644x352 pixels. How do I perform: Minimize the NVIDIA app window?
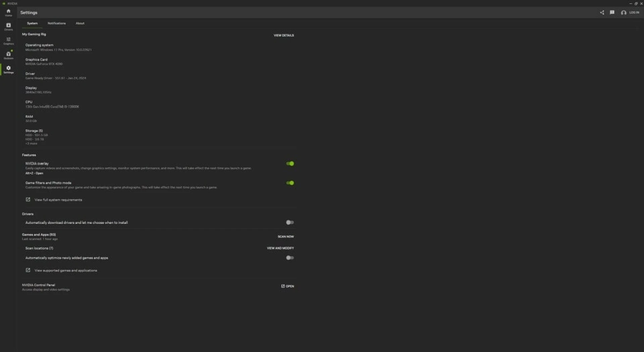(631, 3)
